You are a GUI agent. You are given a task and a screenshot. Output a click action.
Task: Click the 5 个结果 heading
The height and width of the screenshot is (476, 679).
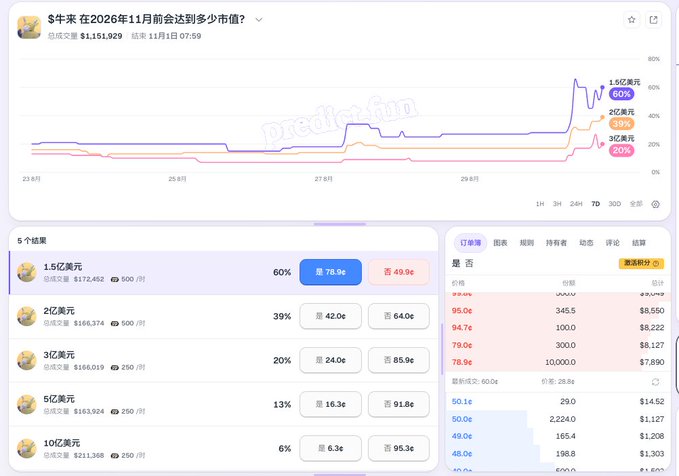click(32, 241)
